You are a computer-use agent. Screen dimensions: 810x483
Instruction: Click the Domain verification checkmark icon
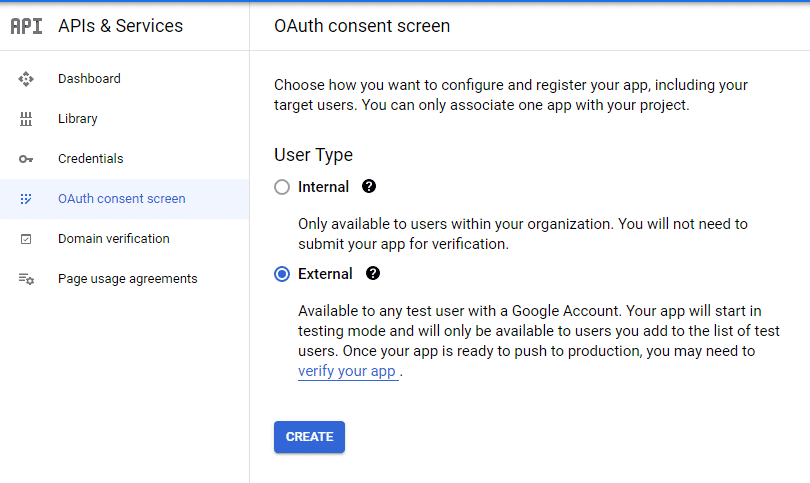tap(27, 239)
